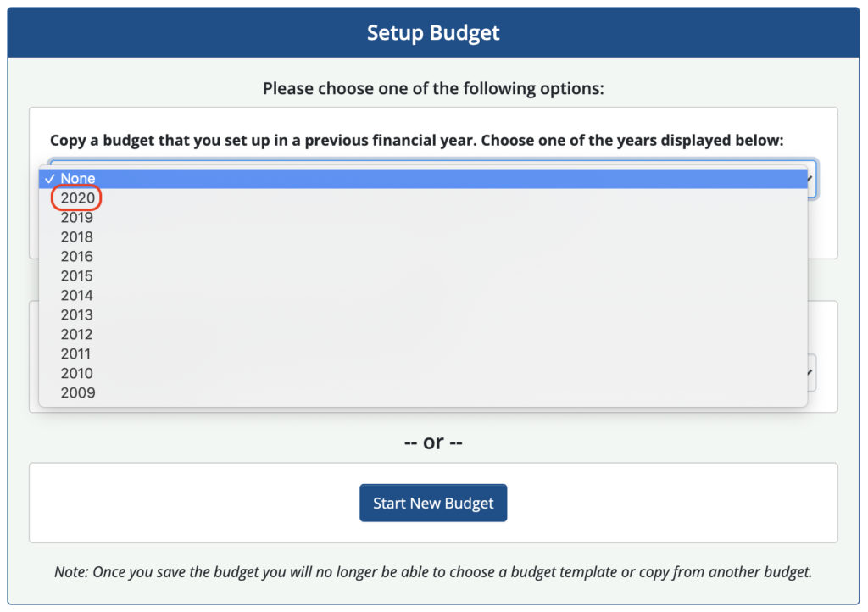Viewport: 868px width, 612px height.
Task: Choose 2020 from the year list
Action: 423,198
